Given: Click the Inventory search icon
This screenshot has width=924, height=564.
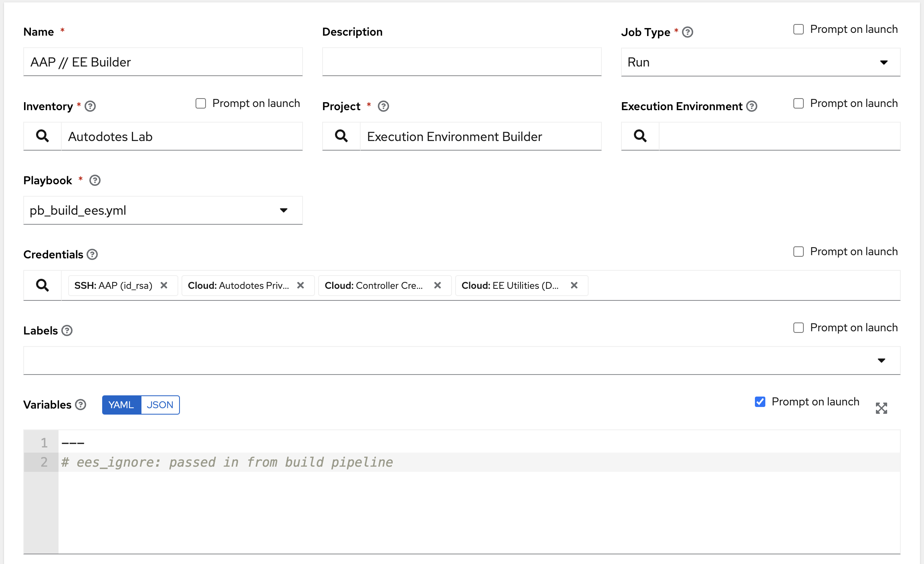Looking at the screenshot, I should click(42, 137).
